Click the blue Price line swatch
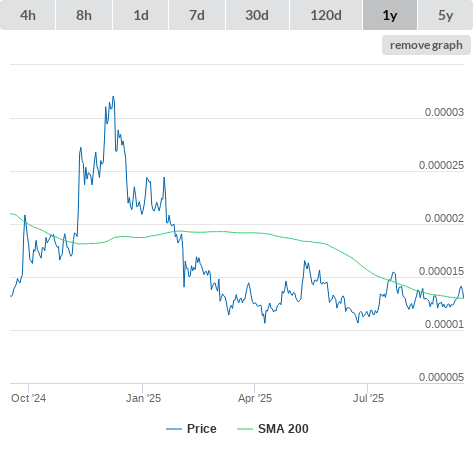 (174, 429)
